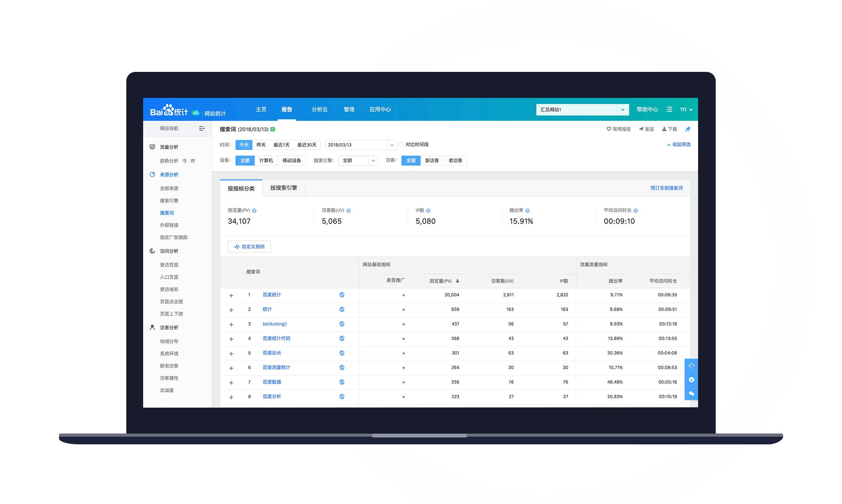Expand row 3 baidutongji plus sign
This screenshot has height=504, width=842.
pyautogui.click(x=231, y=324)
